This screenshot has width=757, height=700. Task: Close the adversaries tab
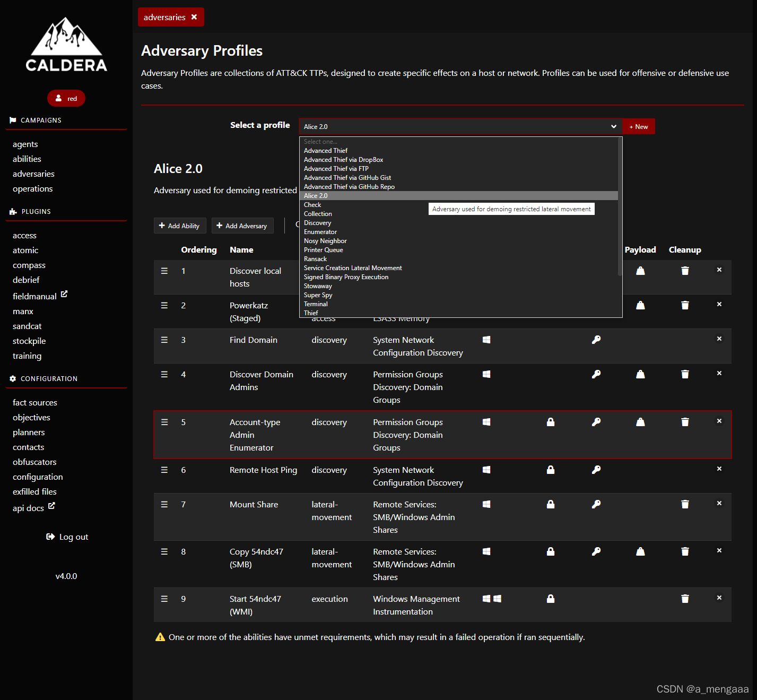coord(194,16)
